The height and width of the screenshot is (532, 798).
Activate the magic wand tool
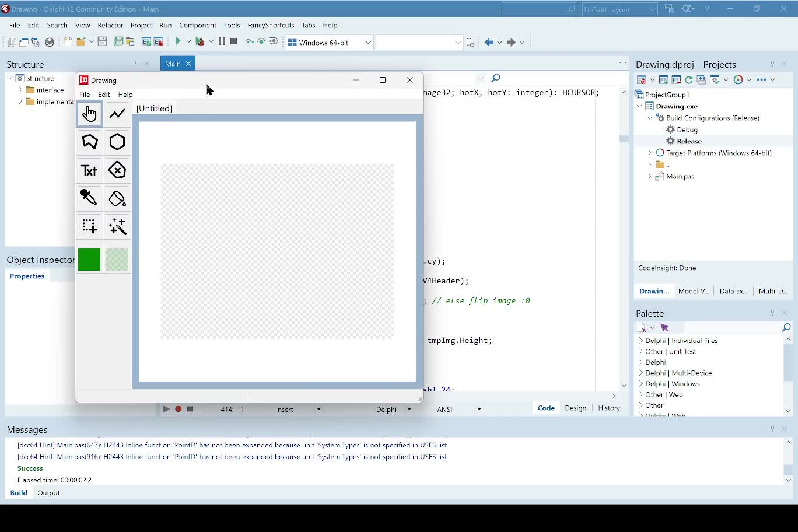point(117,226)
